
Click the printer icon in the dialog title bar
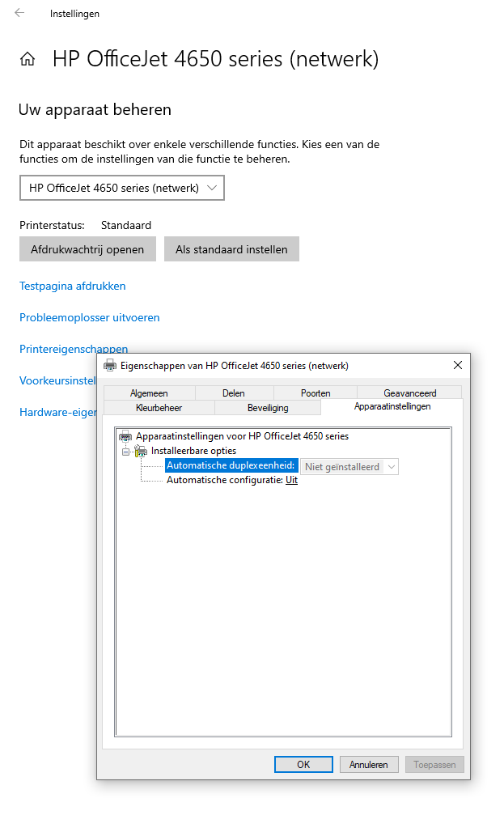[110, 365]
